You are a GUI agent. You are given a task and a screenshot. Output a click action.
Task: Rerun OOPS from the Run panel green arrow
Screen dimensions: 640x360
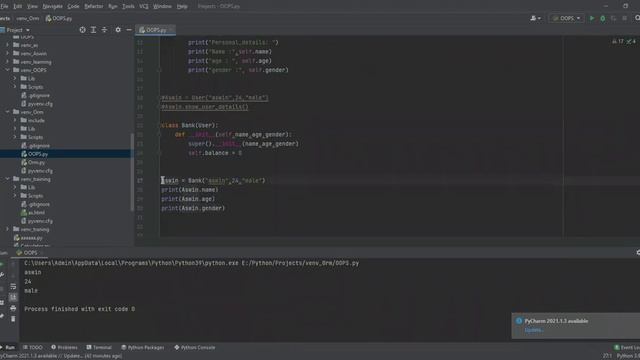coord(2,264)
